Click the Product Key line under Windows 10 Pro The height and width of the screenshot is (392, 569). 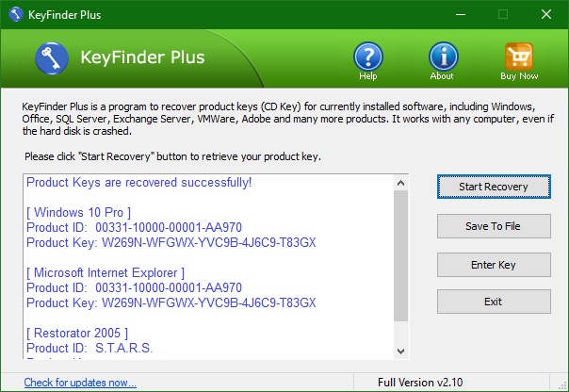click(x=171, y=242)
